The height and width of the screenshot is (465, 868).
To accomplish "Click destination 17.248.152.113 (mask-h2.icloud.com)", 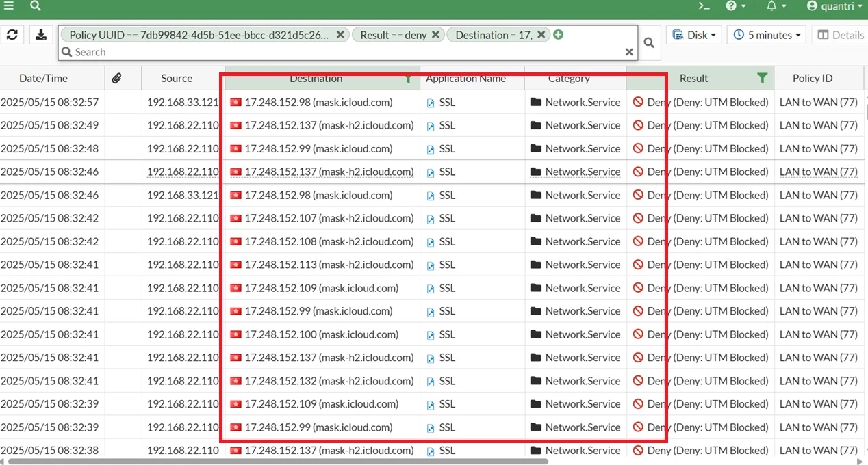I will click(x=329, y=265).
